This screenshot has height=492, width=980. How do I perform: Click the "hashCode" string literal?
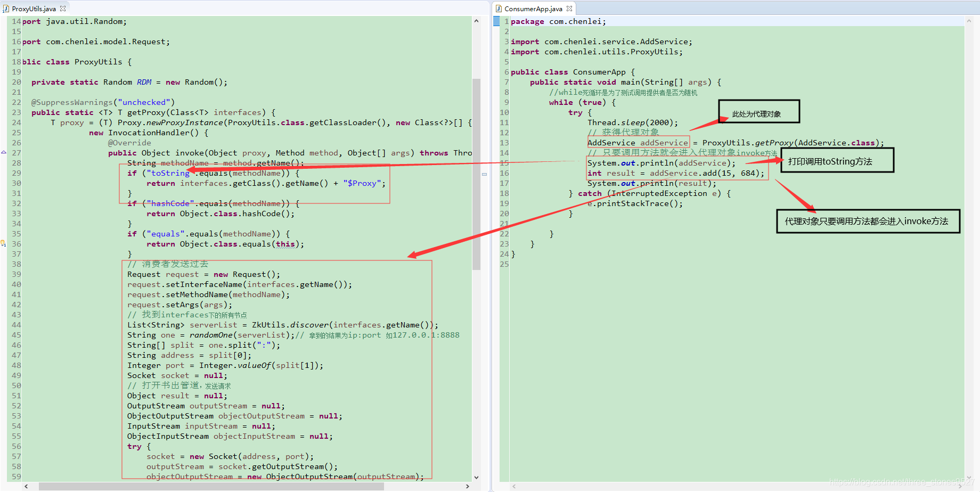[170, 203]
